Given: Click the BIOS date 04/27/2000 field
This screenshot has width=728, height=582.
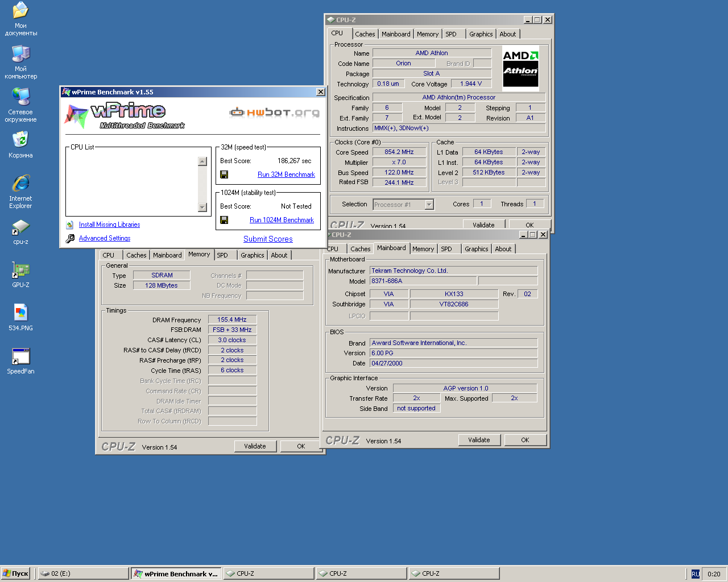Looking at the screenshot, I should [453, 364].
